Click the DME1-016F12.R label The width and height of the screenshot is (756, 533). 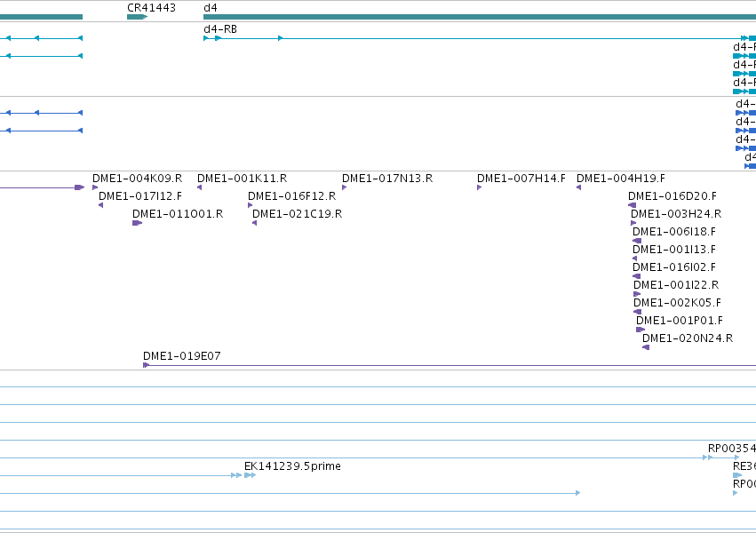pyautogui.click(x=291, y=196)
